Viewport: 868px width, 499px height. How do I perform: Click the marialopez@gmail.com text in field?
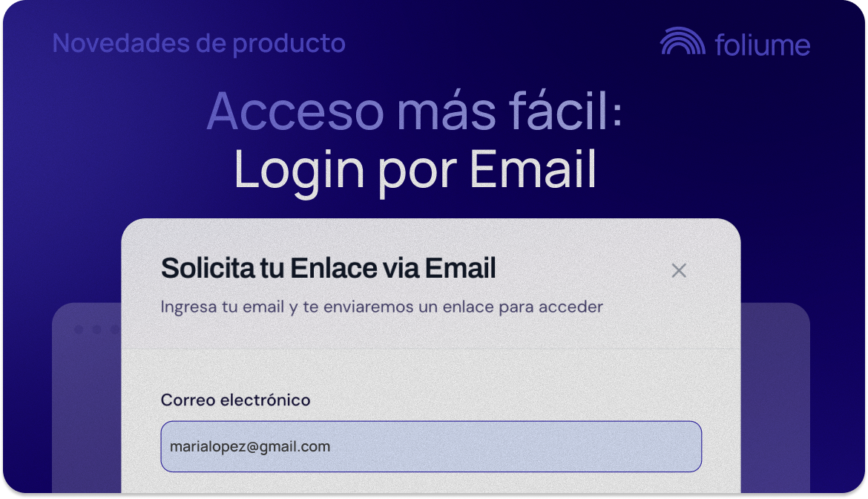pyautogui.click(x=250, y=446)
